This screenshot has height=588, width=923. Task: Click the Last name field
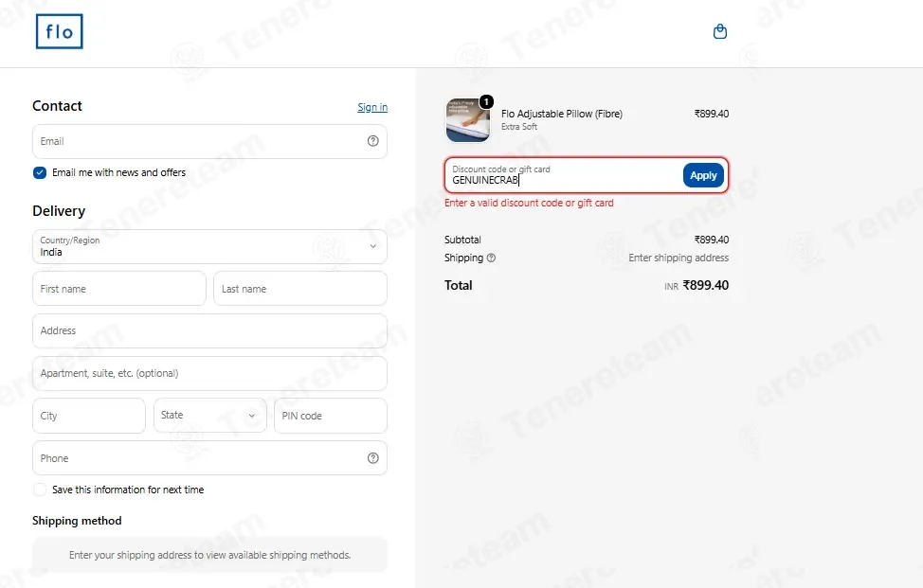point(300,289)
